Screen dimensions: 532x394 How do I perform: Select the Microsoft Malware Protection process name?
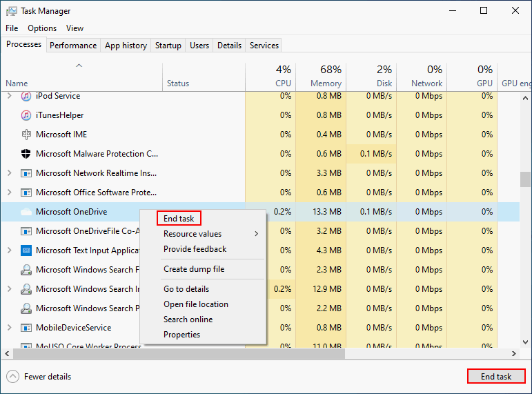(97, 154)
